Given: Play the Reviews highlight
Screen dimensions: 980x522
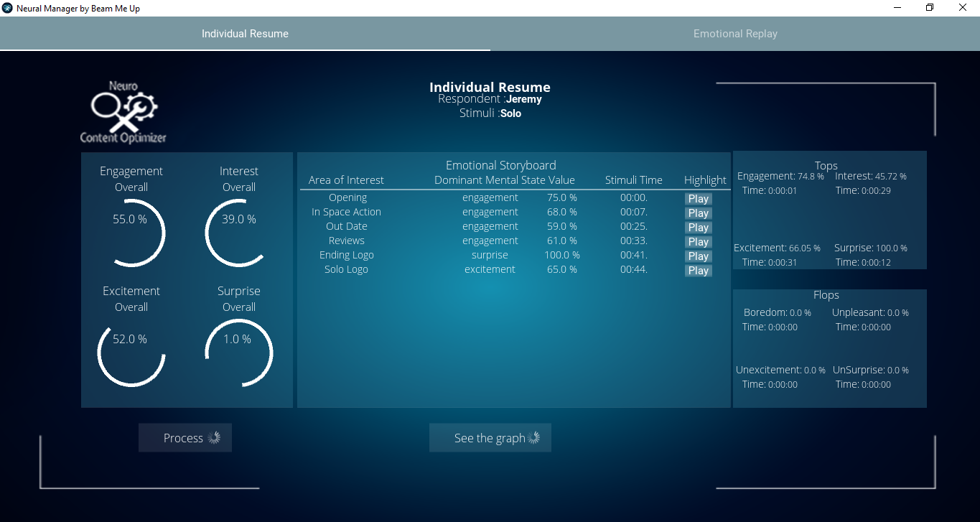Looking at the screenshot, I should (698, 242).
